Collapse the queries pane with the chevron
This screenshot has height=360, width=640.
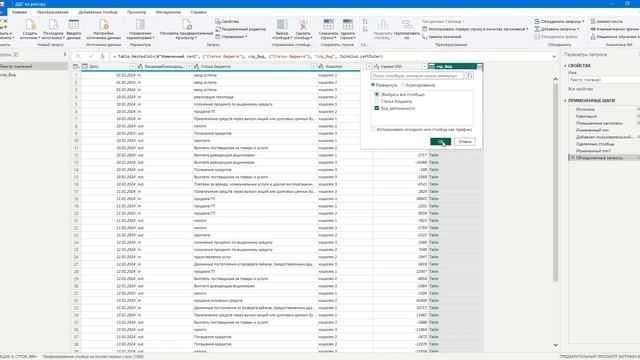point(65,54)
